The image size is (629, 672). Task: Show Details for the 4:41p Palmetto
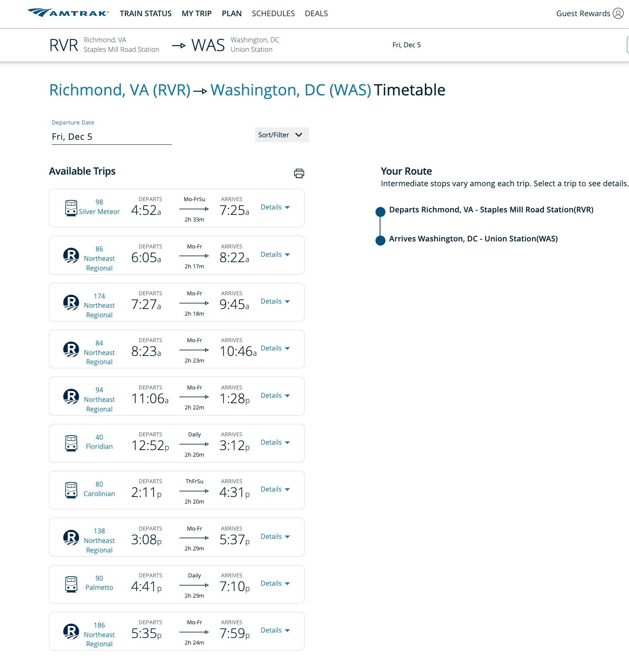275,584
